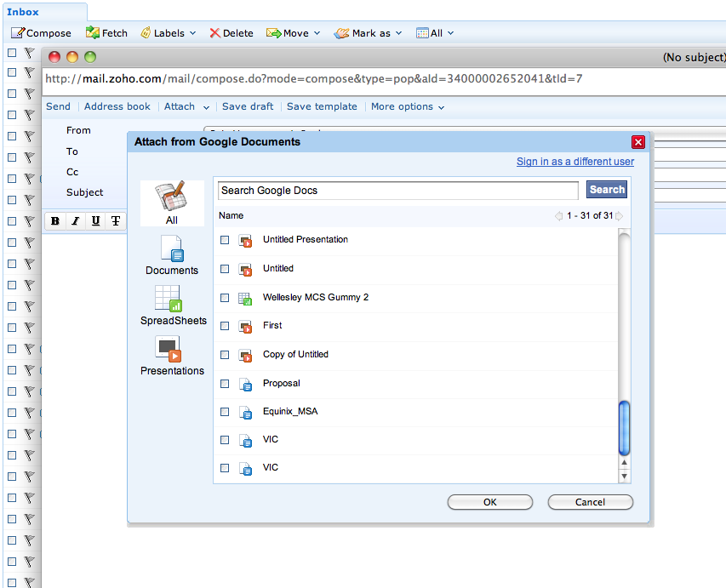
Task: Click the document list scrollbar thumb
Action: coord(625,428)
